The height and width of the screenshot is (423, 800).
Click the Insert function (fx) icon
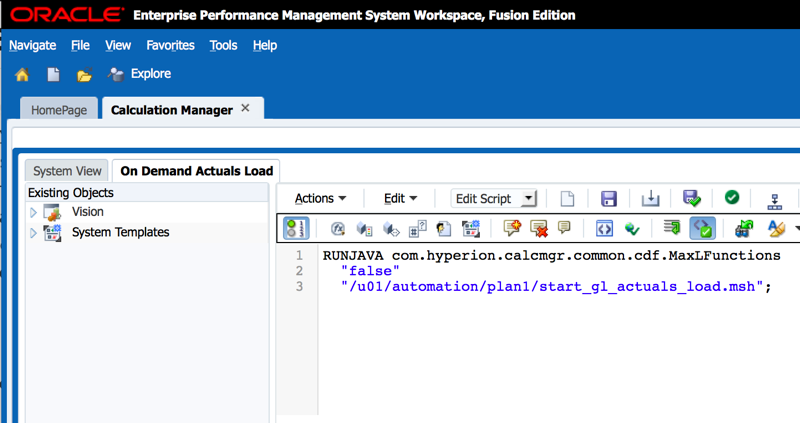(x=337, y=229)
